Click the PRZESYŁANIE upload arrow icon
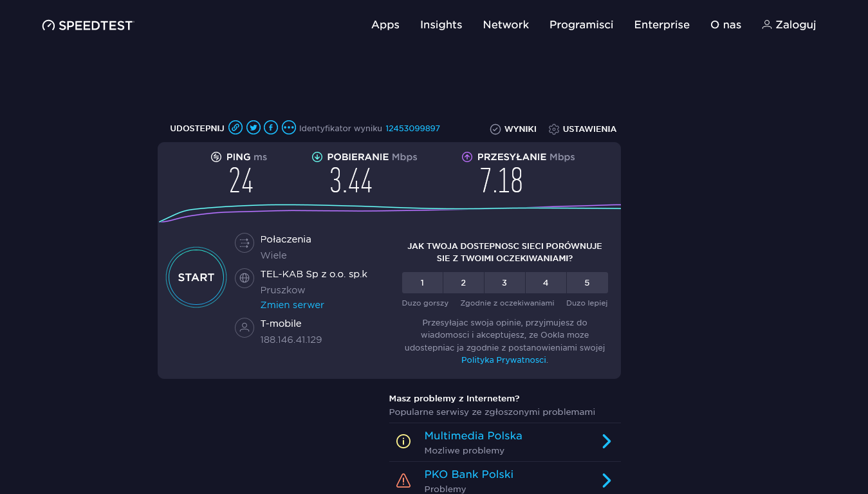 466,156
